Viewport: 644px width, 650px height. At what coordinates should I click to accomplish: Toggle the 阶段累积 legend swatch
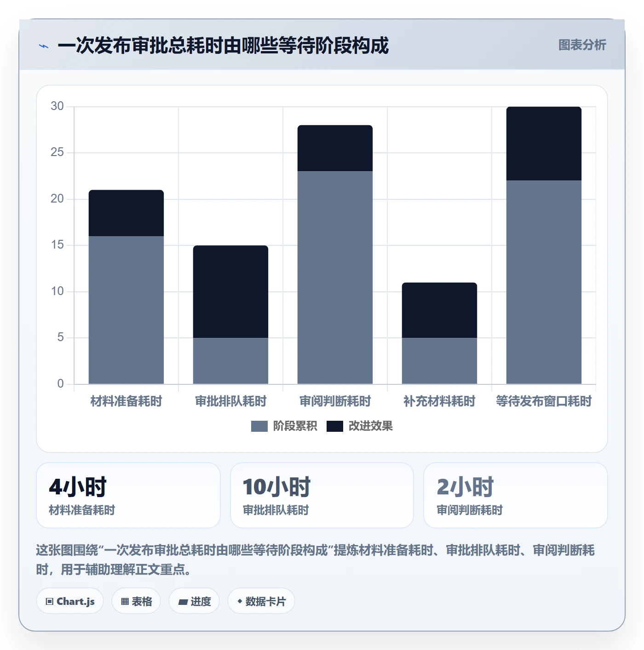point(259,426)
